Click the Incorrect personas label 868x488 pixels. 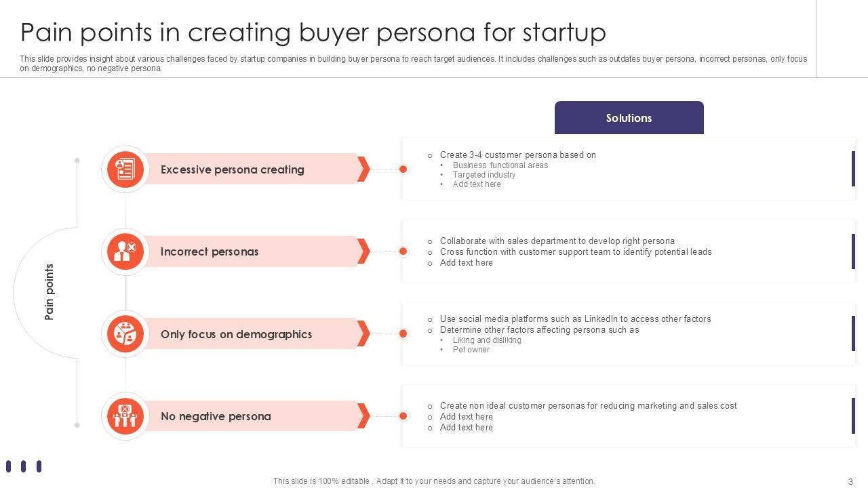210,251
